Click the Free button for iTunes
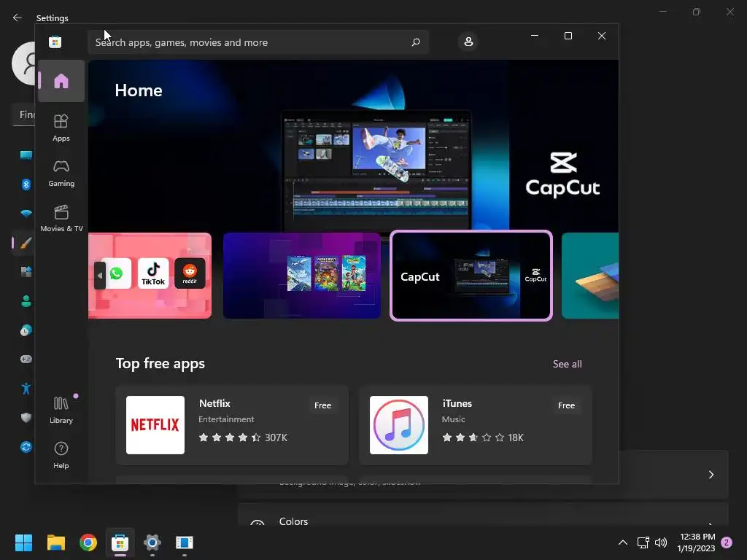The height and width of the screenshot is (560, 747). (x=566, y=405)
